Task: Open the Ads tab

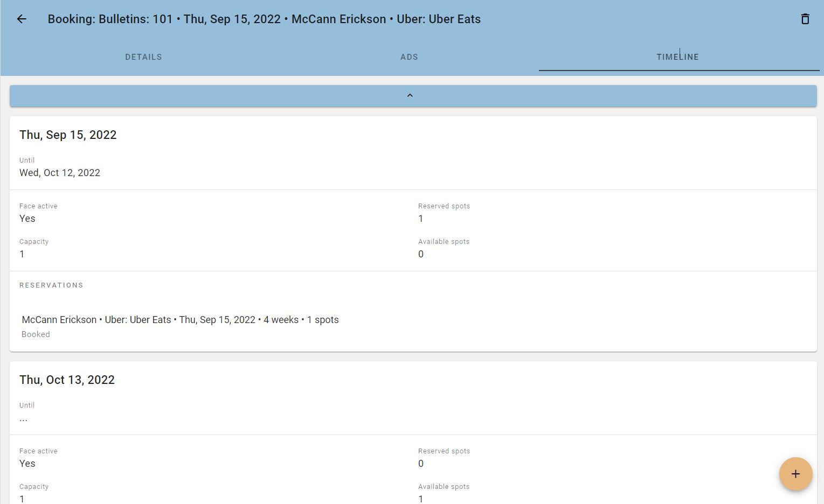Action: pyautogui.click(x=409, y=57)
